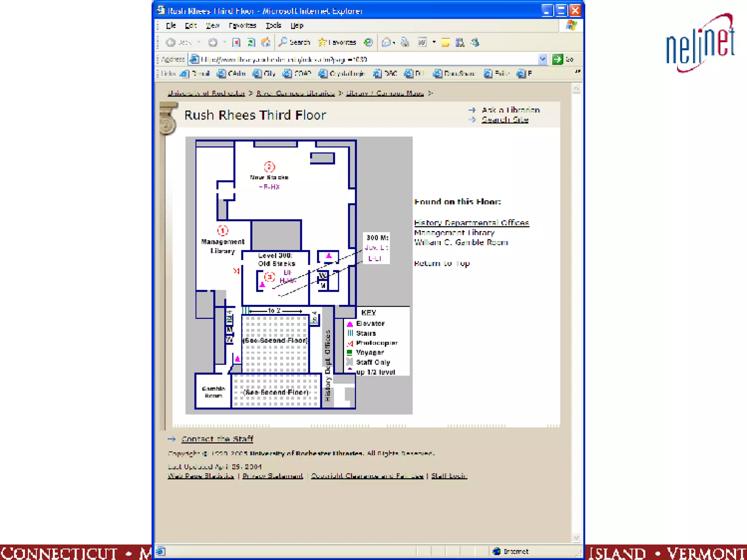Viewport: 747px width, 560px height.
Task: Click inside the address URL field
Action: tap(365, 59)
